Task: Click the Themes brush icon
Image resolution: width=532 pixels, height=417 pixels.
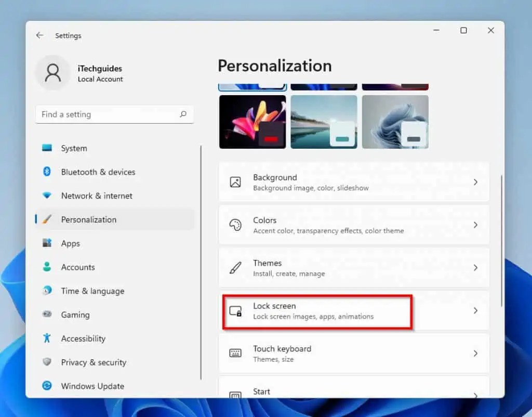Action: point(236,267)
